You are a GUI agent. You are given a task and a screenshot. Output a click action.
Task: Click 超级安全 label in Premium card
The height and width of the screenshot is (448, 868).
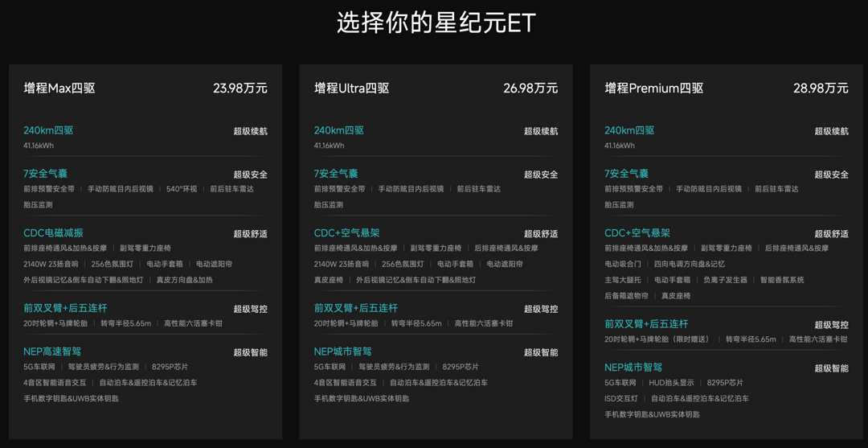832,175
